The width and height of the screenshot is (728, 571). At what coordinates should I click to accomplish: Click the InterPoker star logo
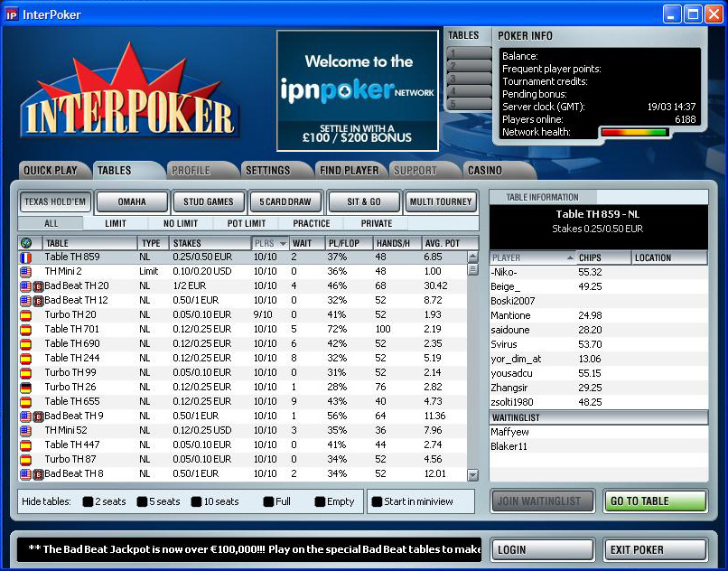(129, 90)
